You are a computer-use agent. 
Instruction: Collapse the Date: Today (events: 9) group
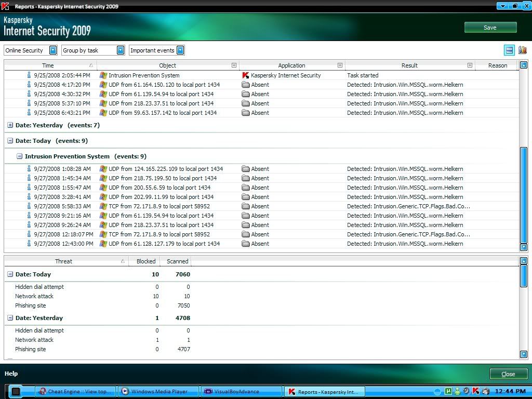pyautogui.click(x=10, y=141)
